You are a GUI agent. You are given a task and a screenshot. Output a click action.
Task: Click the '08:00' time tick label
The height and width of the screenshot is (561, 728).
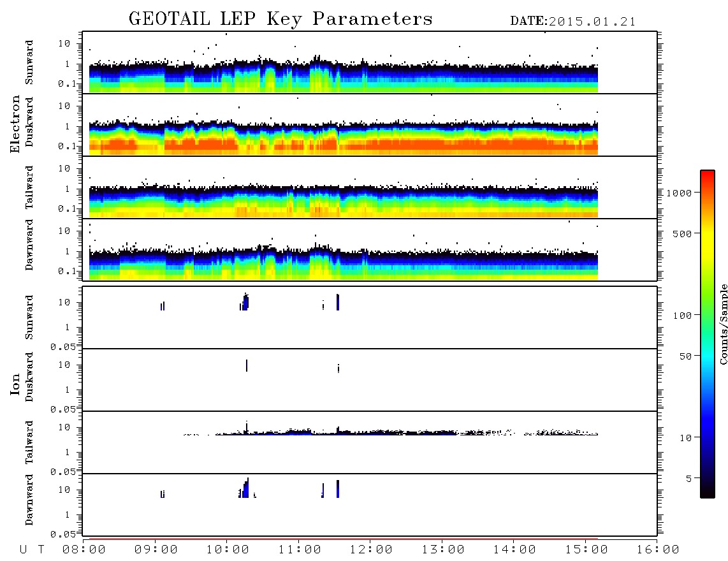pyautogui.click(x=84, y=550)
